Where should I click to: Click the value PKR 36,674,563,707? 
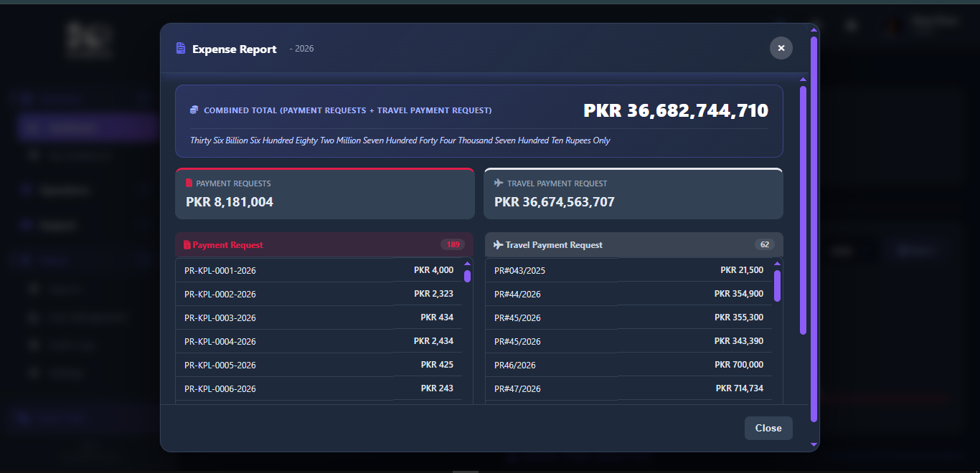[x=555, y=202]
